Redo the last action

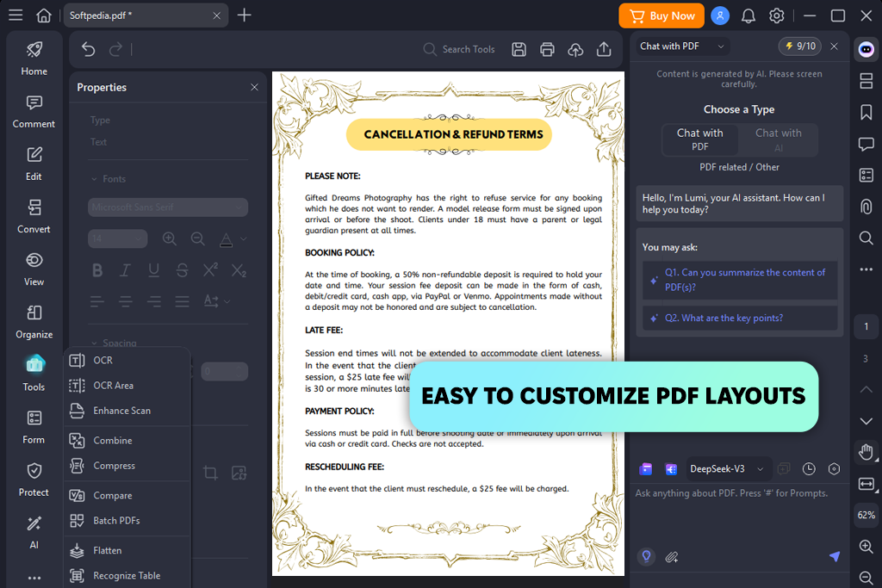(115, 49)
